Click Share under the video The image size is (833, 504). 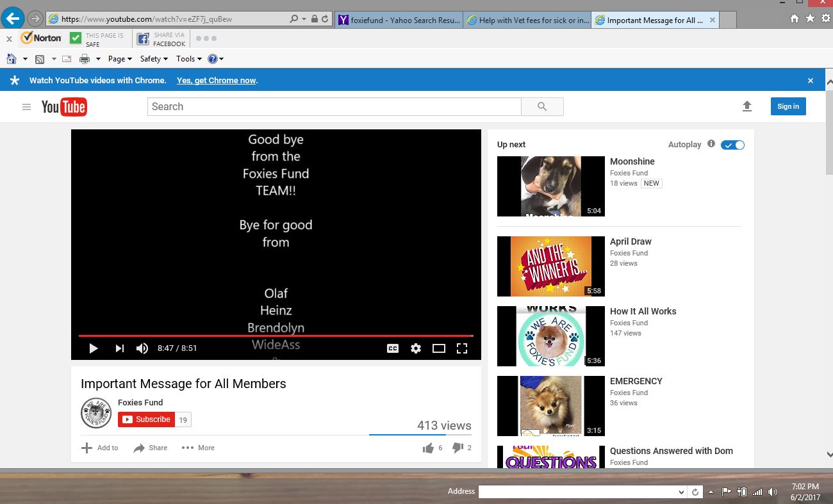click(151, 448)
